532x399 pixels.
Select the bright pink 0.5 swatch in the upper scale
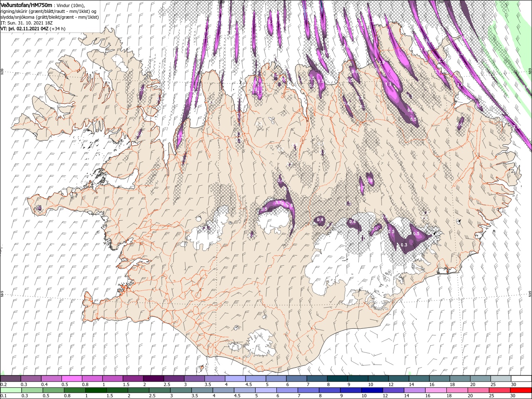[x=72, y=379]
